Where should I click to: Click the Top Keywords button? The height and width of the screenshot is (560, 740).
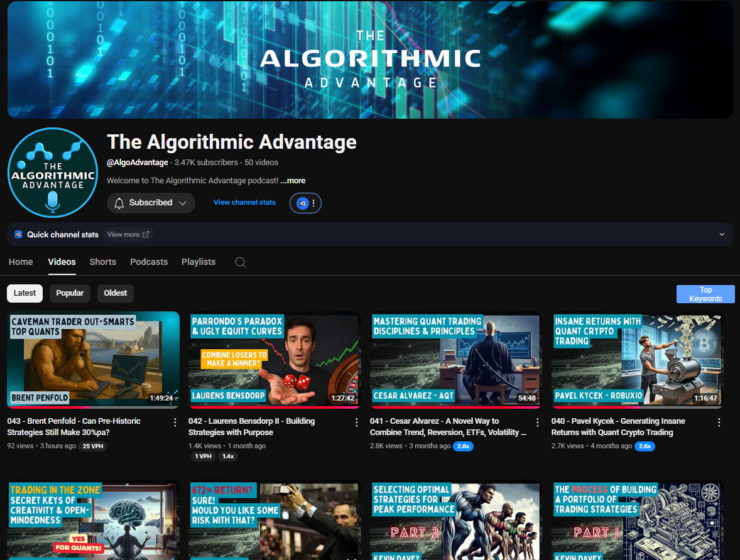point(705,294)
